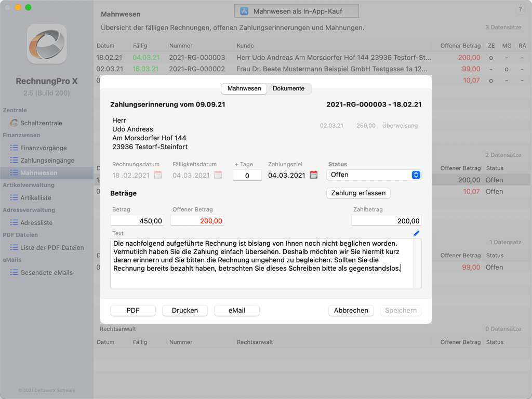Click the Zahlbetrag amount field

point(386,221)
